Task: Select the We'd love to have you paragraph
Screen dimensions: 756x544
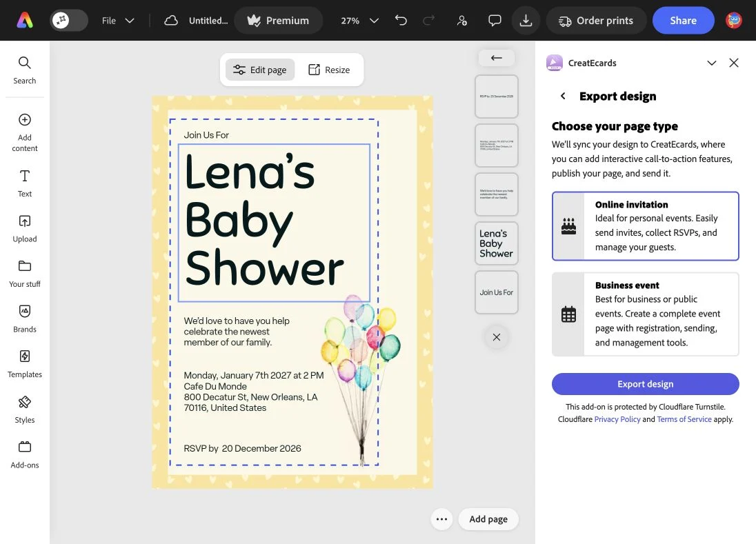Action: 236,332
